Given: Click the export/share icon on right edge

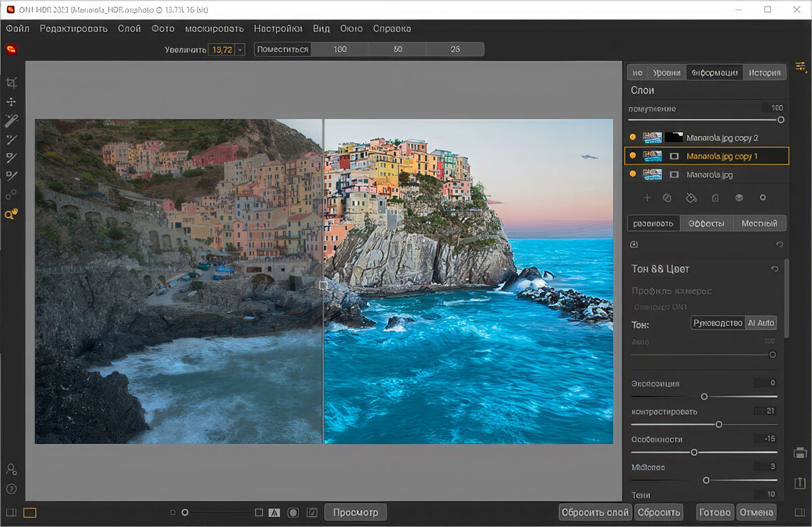Looking at the screenshot, I should [x=800, y=483].
